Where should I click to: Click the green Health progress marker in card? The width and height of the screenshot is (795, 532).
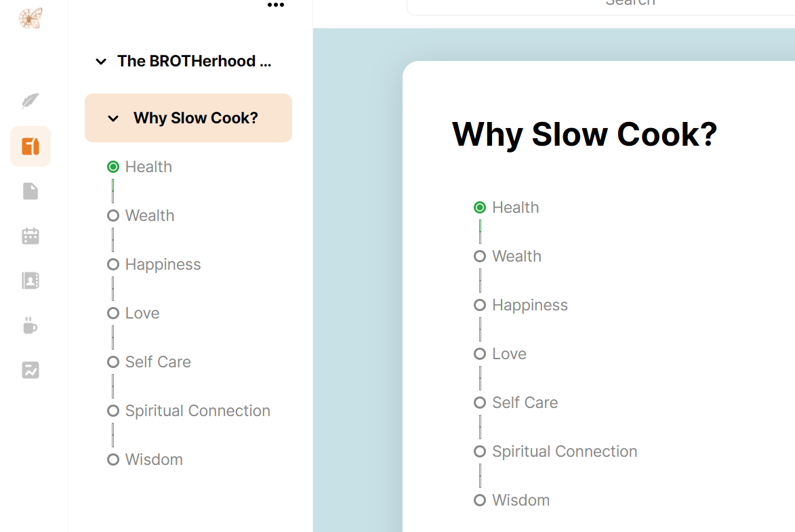480,207
